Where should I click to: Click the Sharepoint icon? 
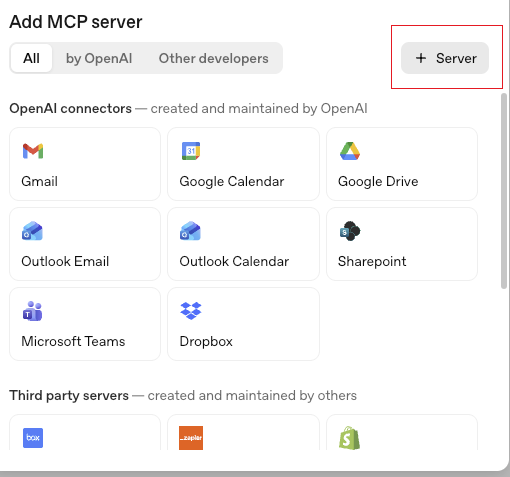tap(350, 231)
